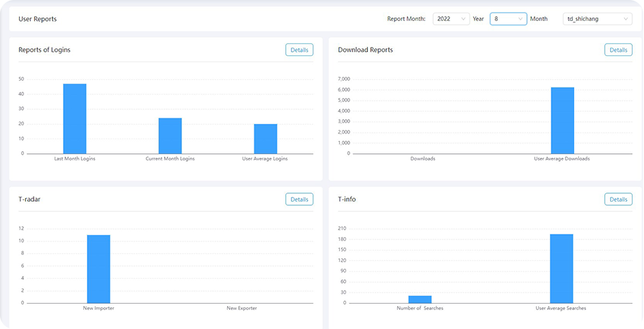
Task: Click the Current Month Logins bar
Action: click(x=170, y=136)
